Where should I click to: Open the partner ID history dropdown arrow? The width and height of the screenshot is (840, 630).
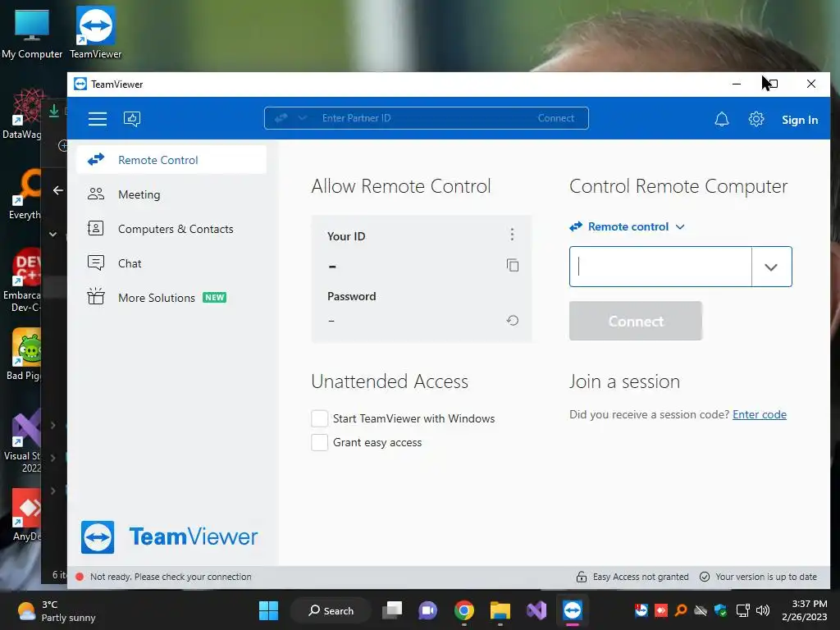click(x=771, y=267)
